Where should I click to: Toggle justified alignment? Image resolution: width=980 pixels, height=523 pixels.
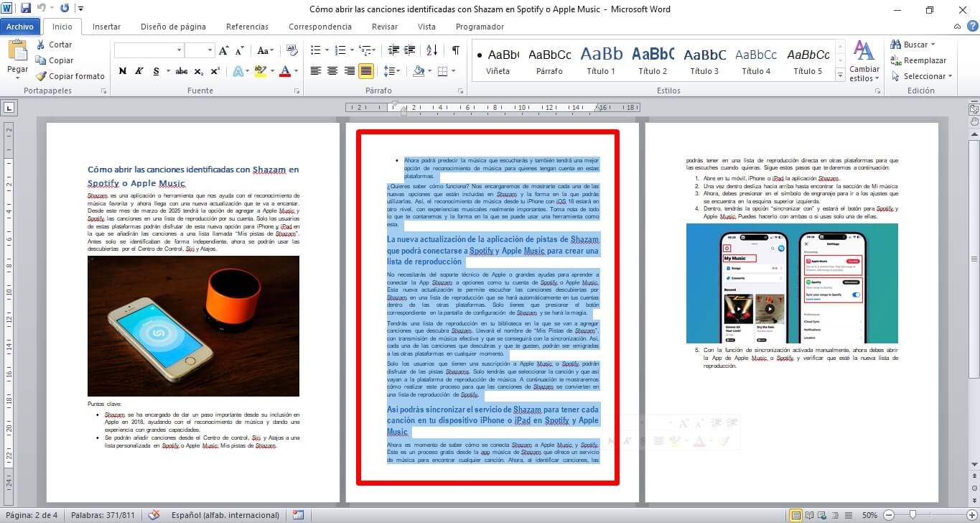(x=366, y=71)
